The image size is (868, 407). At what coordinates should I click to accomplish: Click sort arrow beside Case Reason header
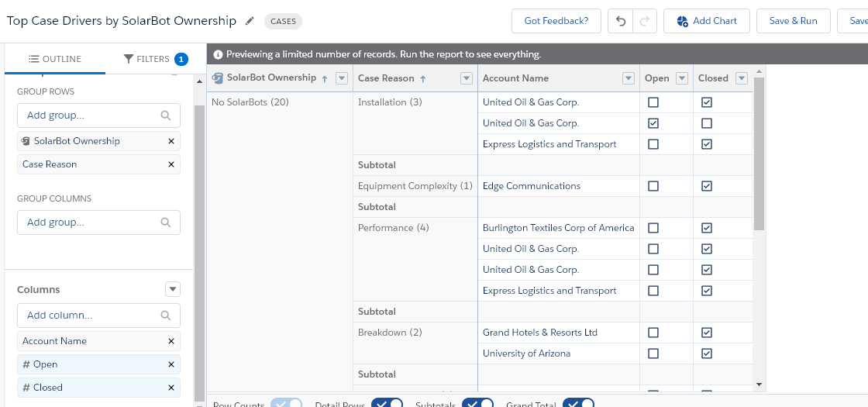point(423,78)
